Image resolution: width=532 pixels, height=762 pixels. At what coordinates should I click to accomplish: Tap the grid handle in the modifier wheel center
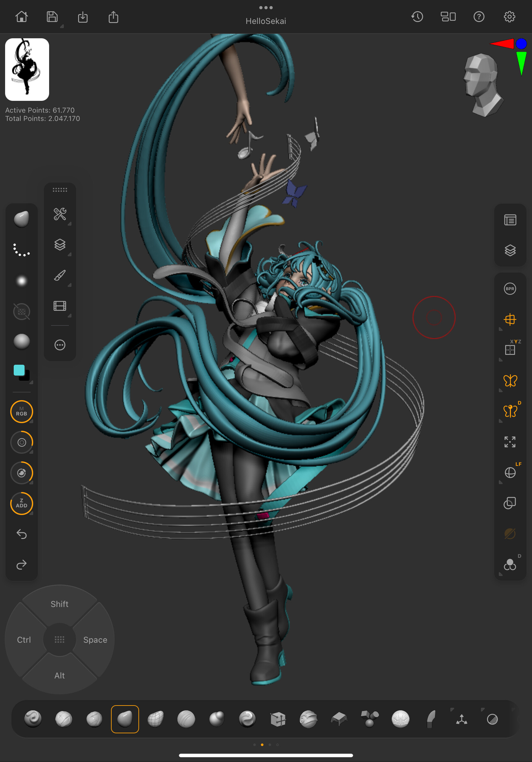[x=60, y=639]
